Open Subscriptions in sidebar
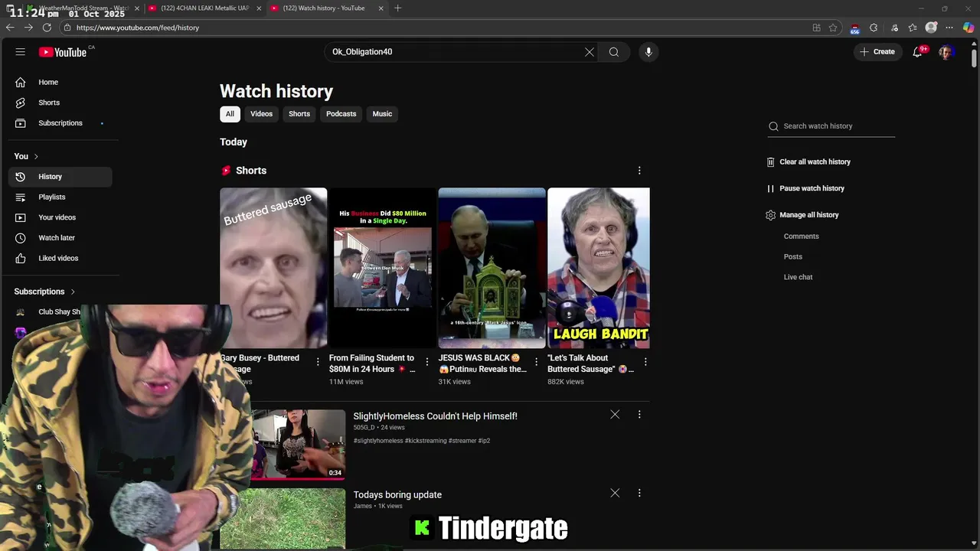 pos(60,123)
